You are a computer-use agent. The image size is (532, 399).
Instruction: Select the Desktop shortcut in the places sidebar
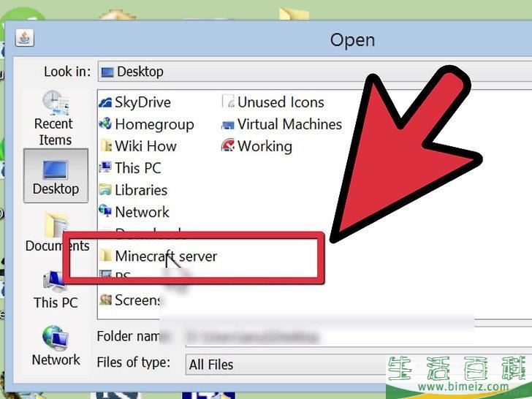click(x=56, y=175)
